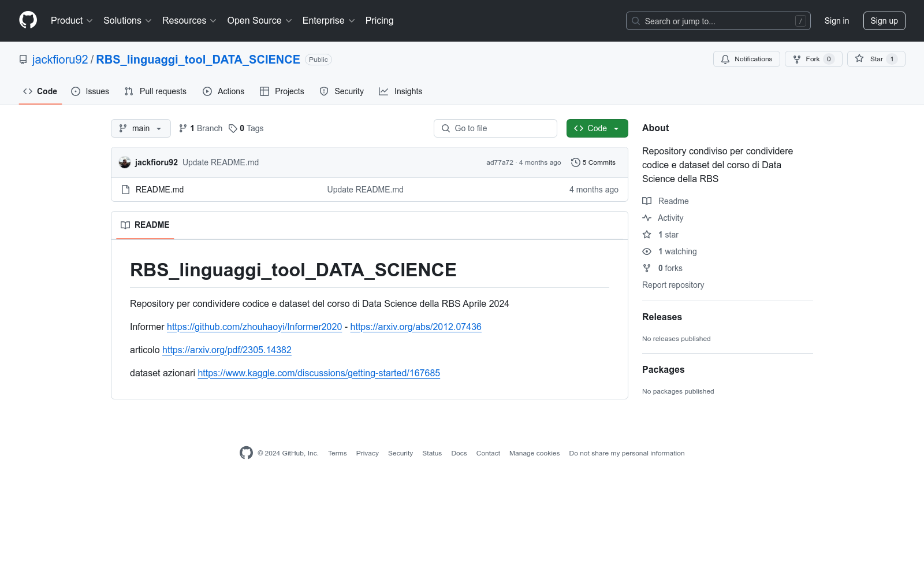Screen dimensions: 924x578
Task: Open the Security tab
Action: (342, 91)
